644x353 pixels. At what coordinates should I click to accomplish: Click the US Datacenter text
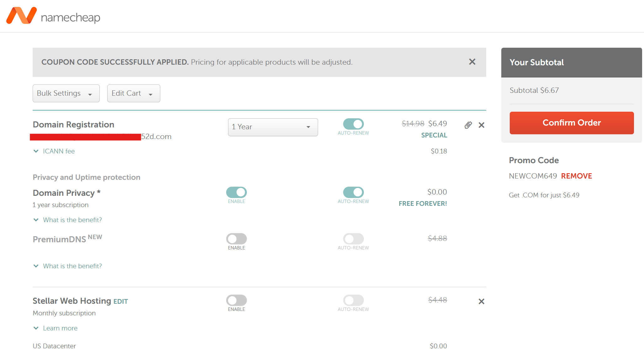click(54, 346)
